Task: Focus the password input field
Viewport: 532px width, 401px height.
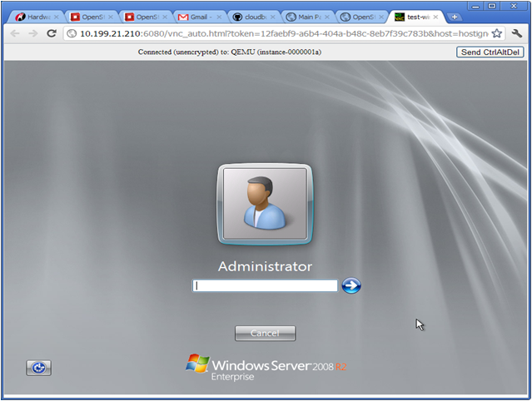Action: tap(265, 285)
